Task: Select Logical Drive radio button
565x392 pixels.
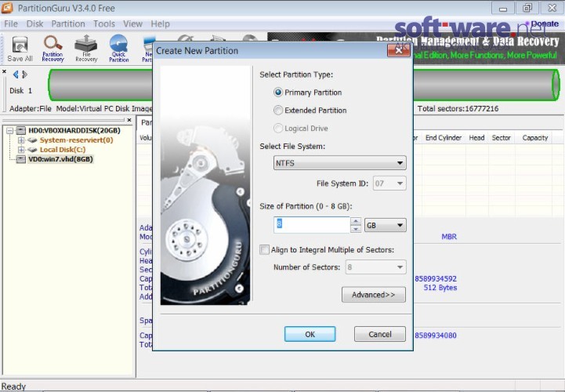Action: pos(278,129)
